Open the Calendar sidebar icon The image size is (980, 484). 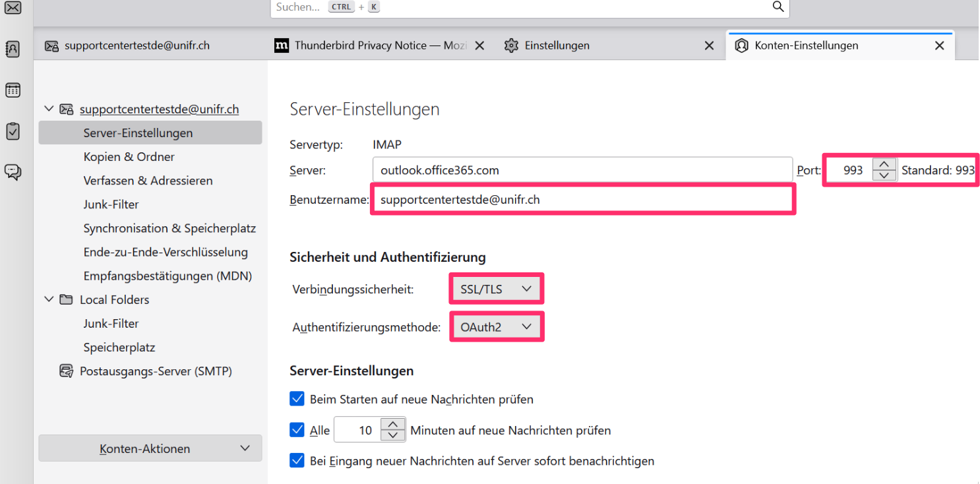[x=13, y=90]
